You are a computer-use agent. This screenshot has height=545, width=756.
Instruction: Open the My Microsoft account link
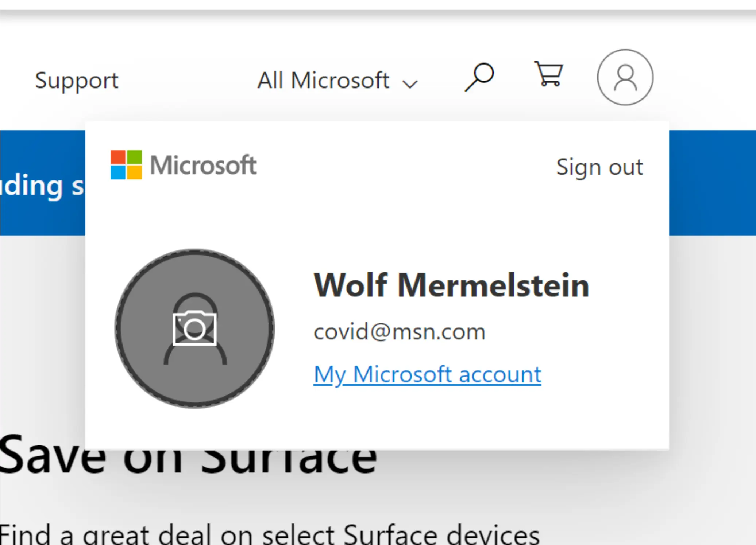pos(427,374)
